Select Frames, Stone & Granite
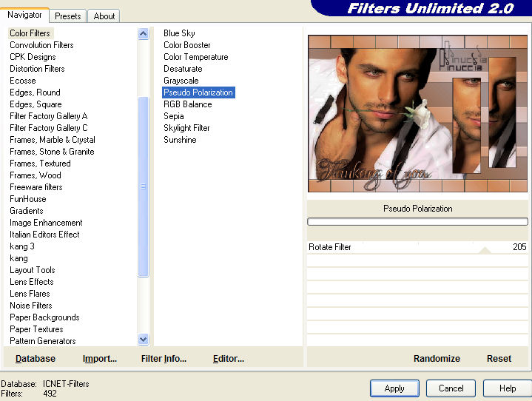This screenshot has height=401, width=532. (52, 152)
